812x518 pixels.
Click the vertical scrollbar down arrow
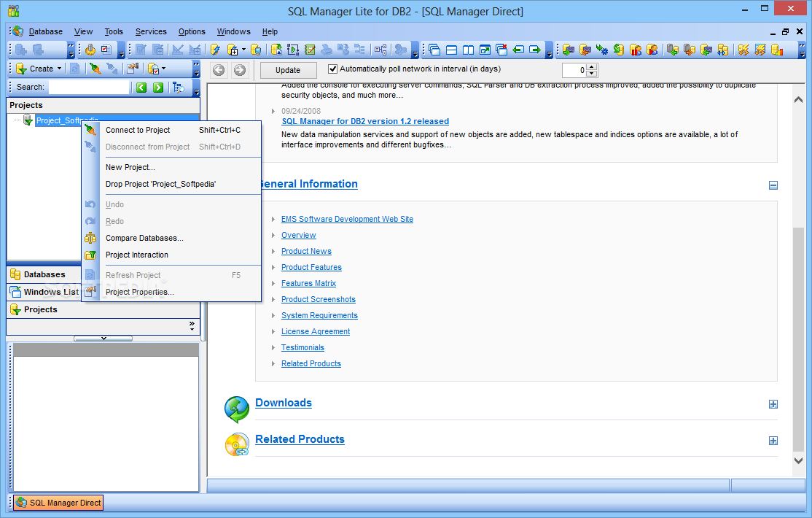(x=799, y=460)
